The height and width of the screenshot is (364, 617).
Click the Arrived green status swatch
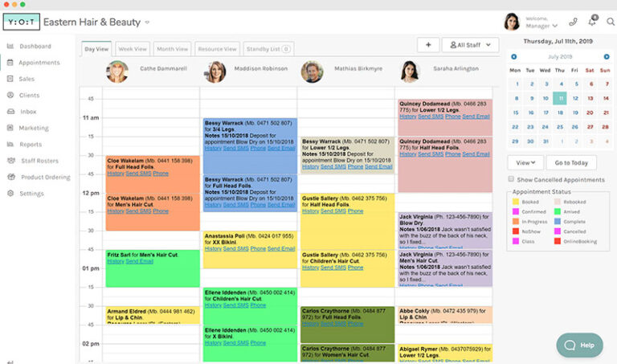pyautogui.click(x=558, y=211)
